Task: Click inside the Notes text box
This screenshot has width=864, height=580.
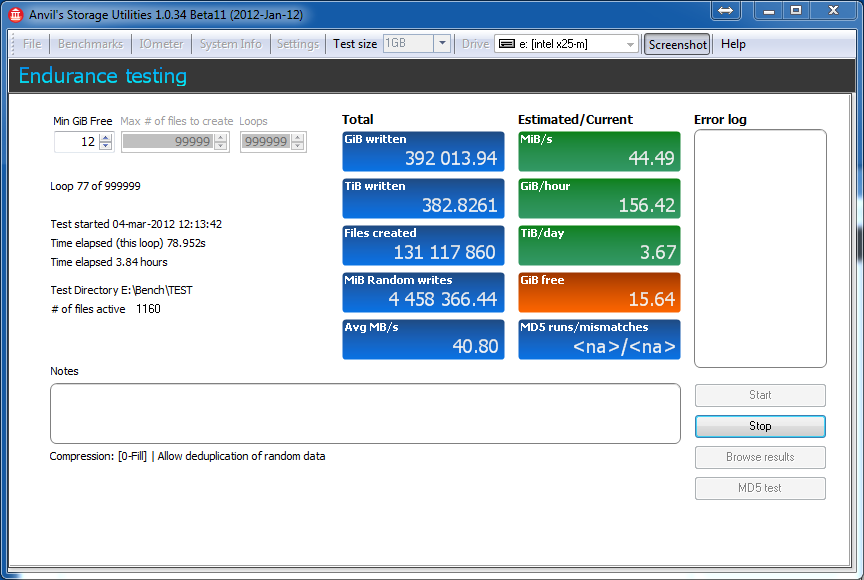Action: (x=365, y=413)
